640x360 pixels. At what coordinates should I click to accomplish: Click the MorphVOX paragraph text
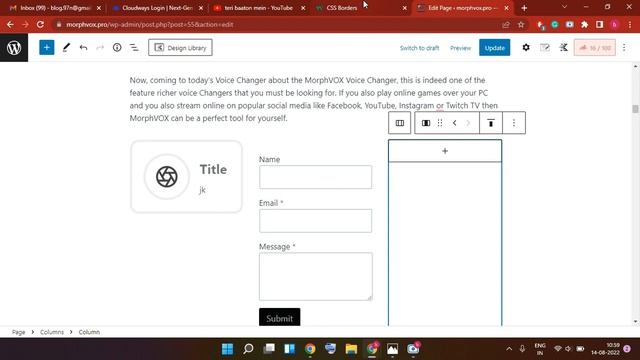(x=313, y=99)
